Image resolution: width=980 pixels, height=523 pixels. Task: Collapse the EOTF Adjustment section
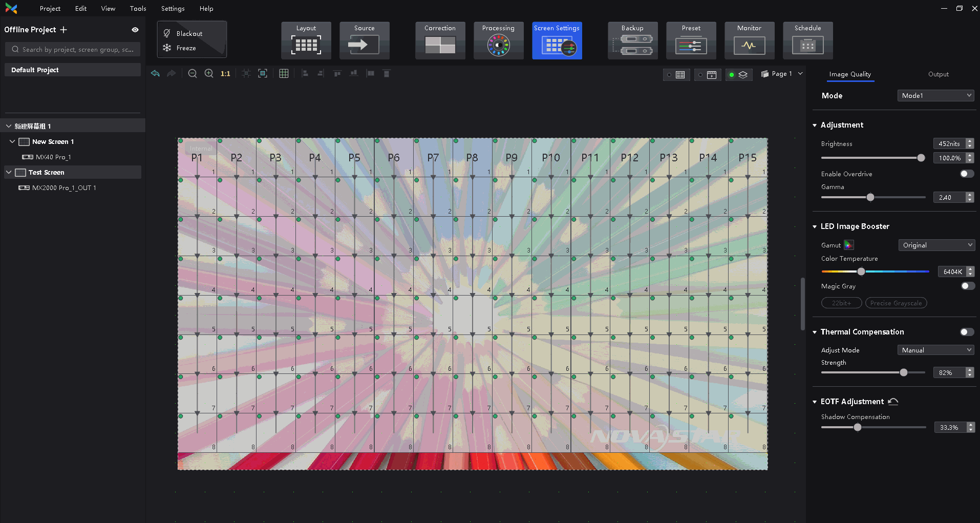pos(815,402)
